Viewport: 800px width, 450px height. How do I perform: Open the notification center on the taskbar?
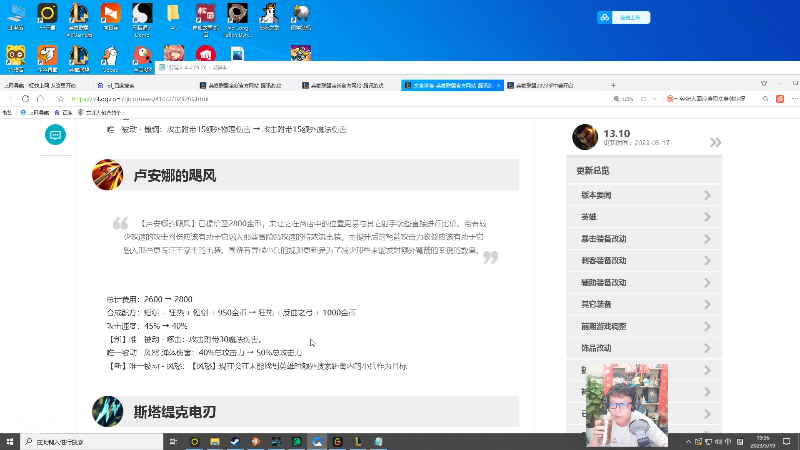(787, 442)
